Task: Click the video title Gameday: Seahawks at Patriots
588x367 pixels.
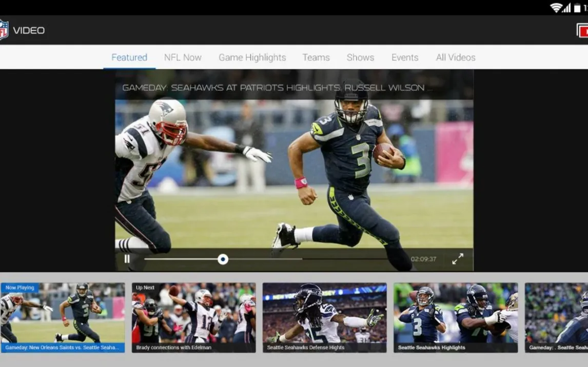Action: click(277, 88)
